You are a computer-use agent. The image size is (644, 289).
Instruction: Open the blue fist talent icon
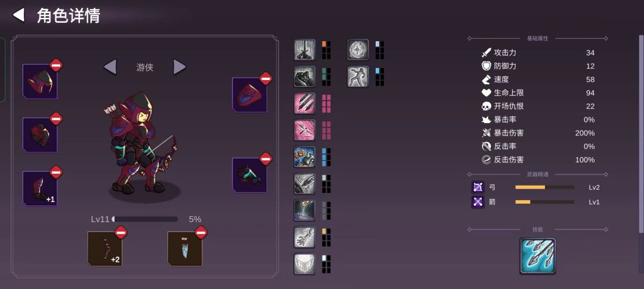pyautogui.click(x=304, y=156)
